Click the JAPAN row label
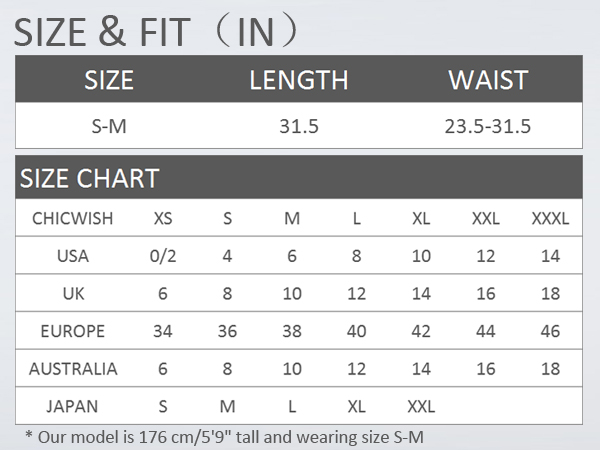This screenshot has width=600, height=450. coord(72,406)
